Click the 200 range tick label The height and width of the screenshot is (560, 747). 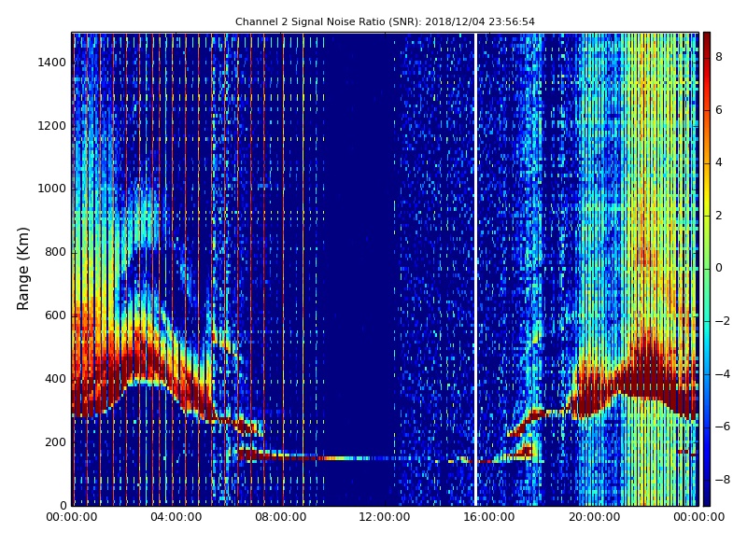click(55, 441)
